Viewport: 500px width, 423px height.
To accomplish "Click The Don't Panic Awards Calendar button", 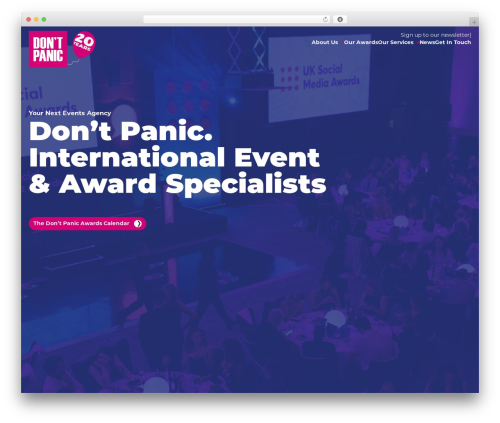I will [87, 223].
